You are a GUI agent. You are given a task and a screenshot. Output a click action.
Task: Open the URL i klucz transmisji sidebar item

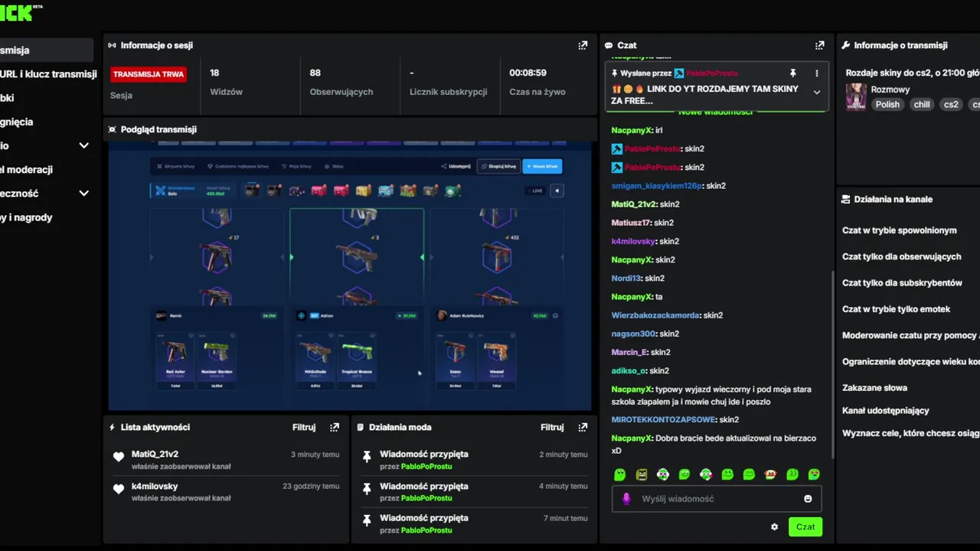(x=47, y=74)
